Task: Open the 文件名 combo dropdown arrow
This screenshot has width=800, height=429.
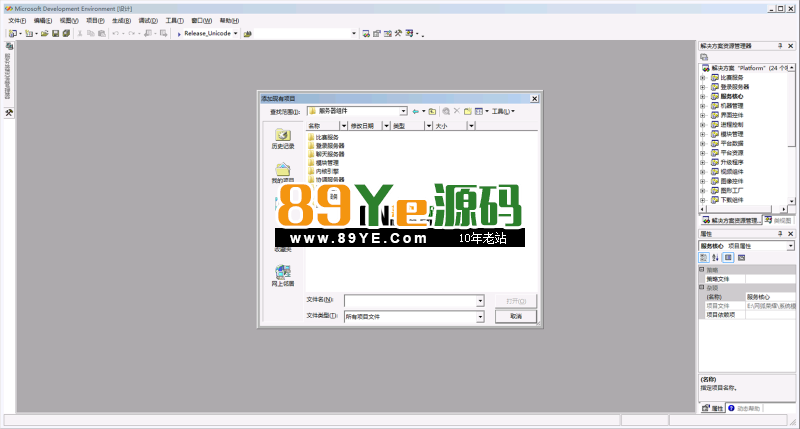Action: pyautogui.click(x=480, y=301)
